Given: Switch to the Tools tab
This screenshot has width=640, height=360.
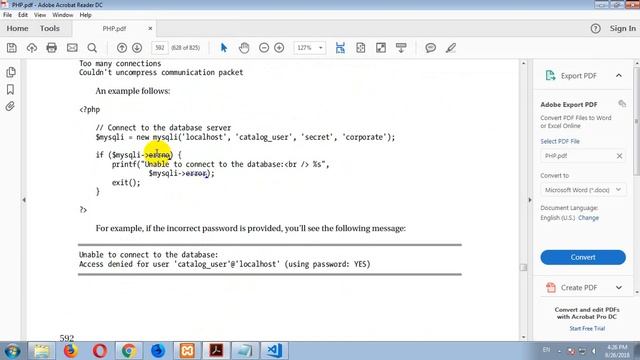Looking at the screenshot, I should 50,29.
